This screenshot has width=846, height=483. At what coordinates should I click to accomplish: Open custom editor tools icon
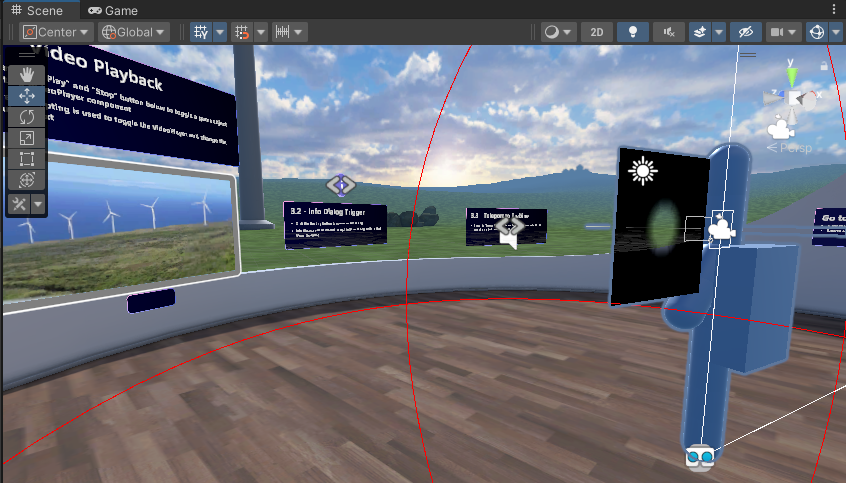click(x=19, y=204)
